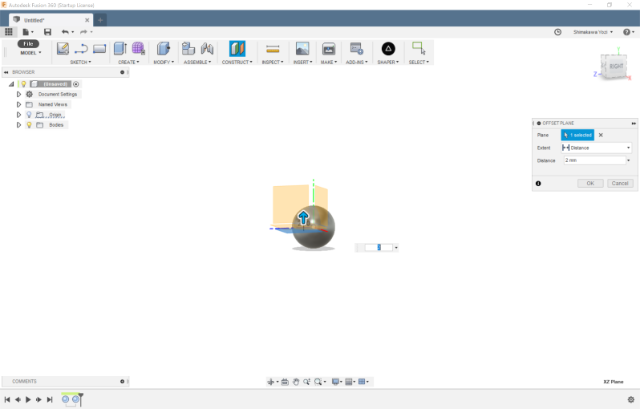Open the INSPECT menu
The width and height of the screenshot is (640, 409).
[272, 62]
